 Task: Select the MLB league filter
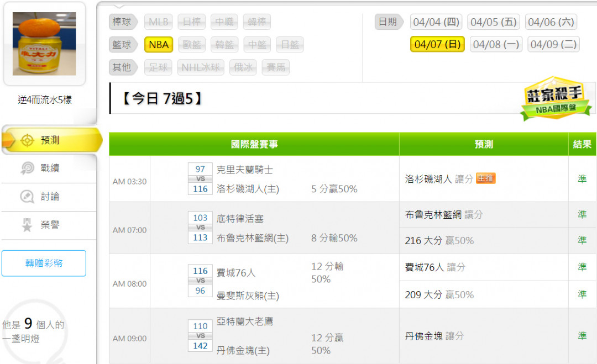[x=159, y=22]
